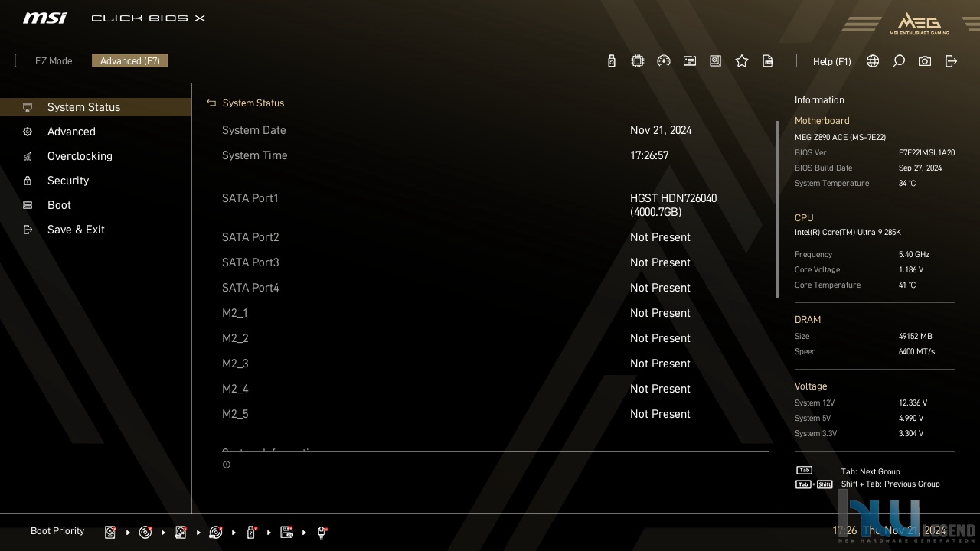Image resolution: width=980 pixels, height=551 pixels.
Task: Click the Not Present value for SATA Port2
Action: point(660,237)
